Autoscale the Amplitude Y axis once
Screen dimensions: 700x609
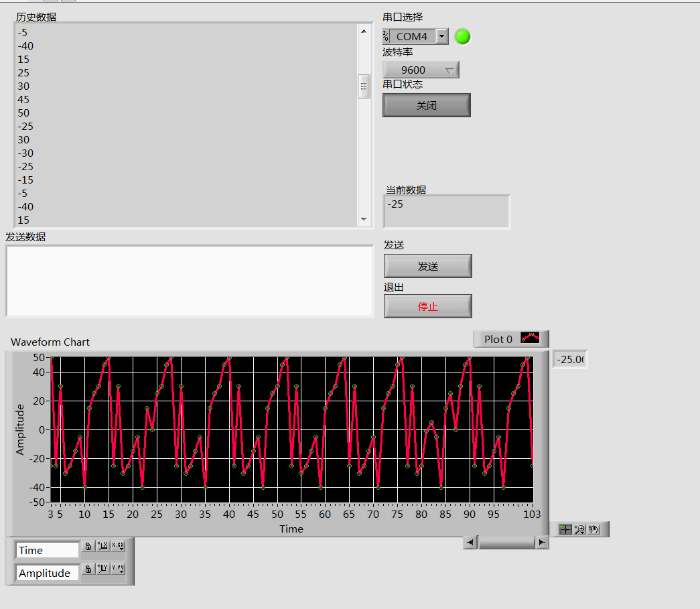[x=103, y=569]
